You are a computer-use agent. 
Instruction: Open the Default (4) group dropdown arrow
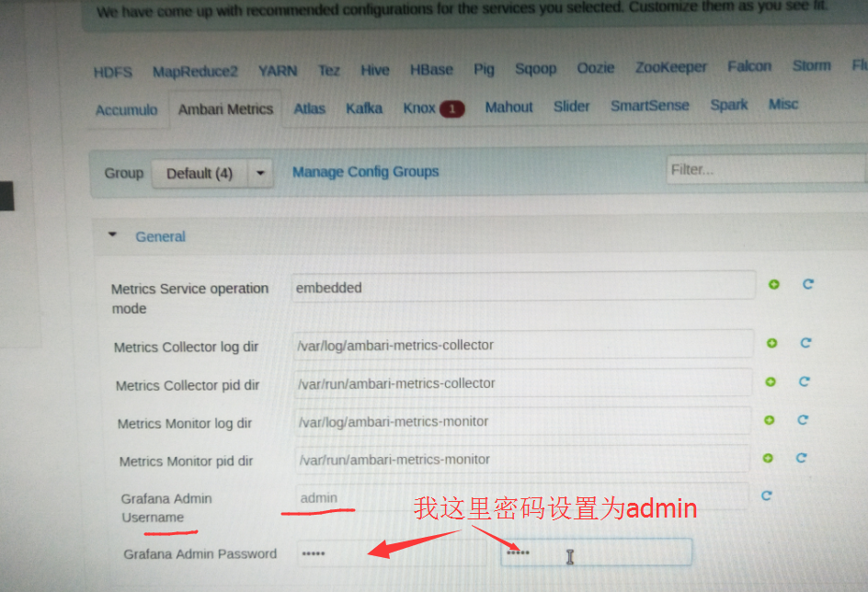(260, 173)
